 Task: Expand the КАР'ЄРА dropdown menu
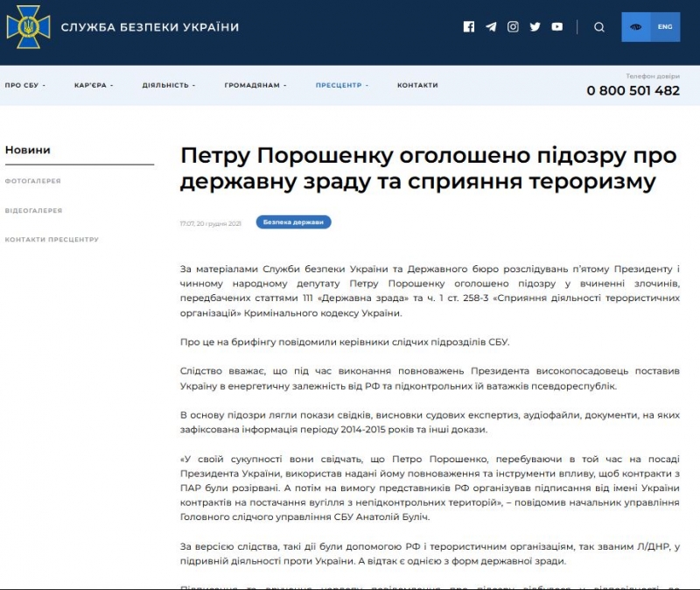(x=93, y=86)
